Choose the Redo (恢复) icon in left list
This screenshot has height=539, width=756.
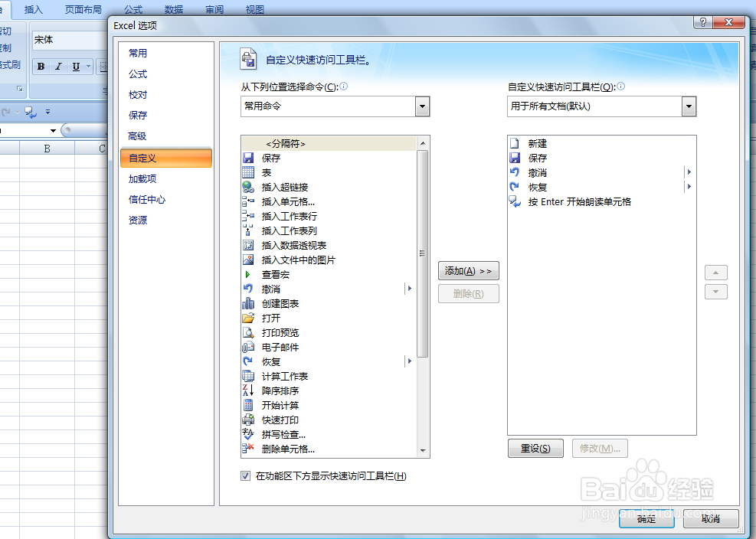tap(248, 361)
